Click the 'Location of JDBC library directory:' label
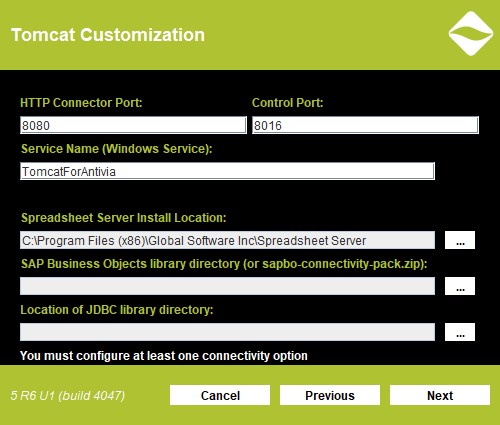 click(x=117, y=310)
